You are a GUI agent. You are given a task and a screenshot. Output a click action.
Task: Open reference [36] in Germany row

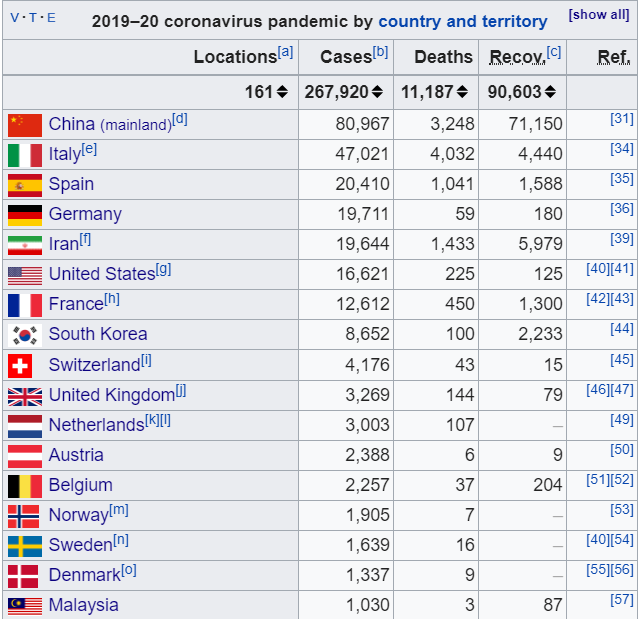[x=621, y=209]
